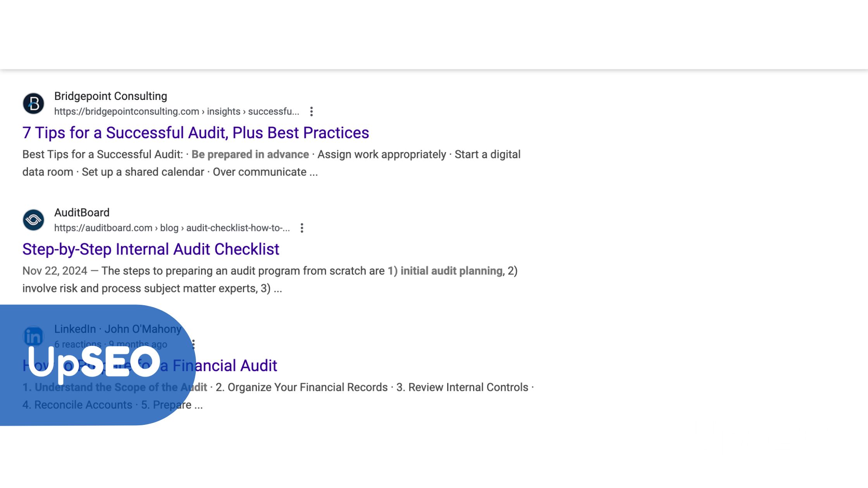Click the AuditBoard favicon
The image size is (868, 488).
[33, 220]
